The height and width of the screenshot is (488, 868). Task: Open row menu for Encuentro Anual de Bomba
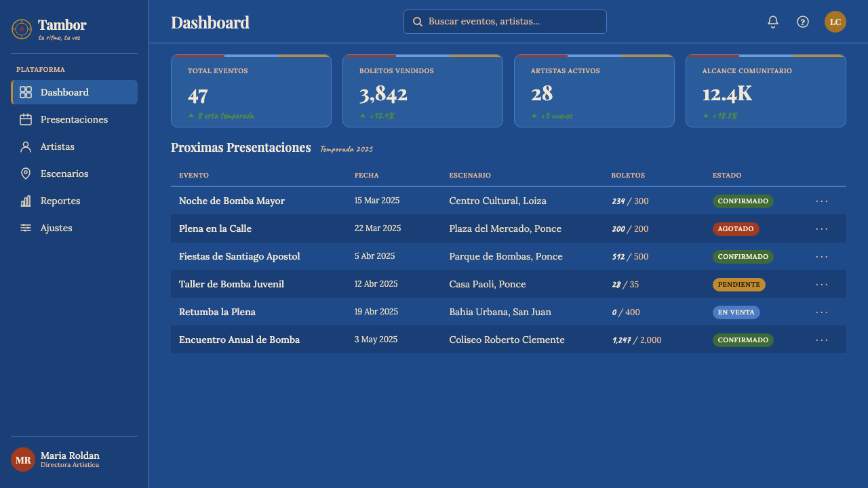[x=822, y=340]
